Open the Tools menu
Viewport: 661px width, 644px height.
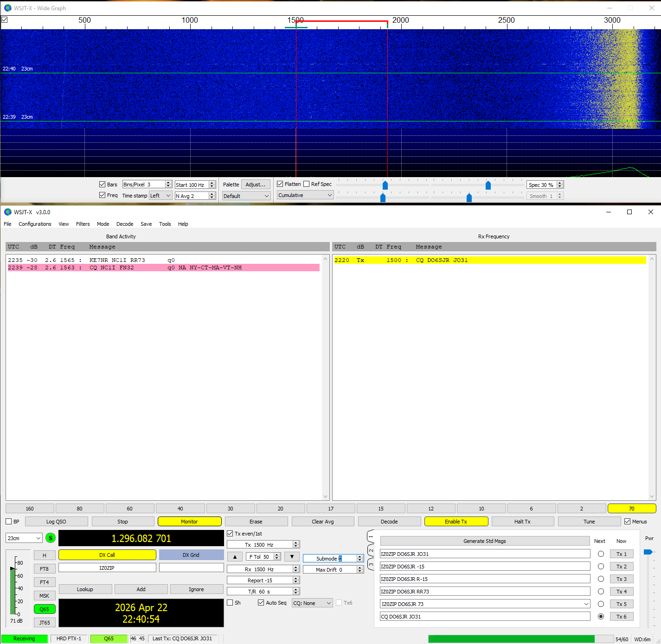(x=165, y=224)
